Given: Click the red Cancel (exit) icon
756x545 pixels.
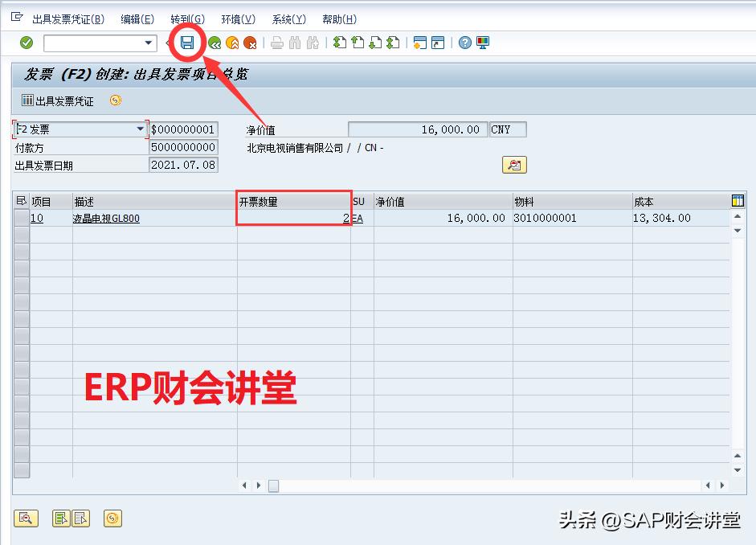Looking at the screenshot, I should 249,42.
